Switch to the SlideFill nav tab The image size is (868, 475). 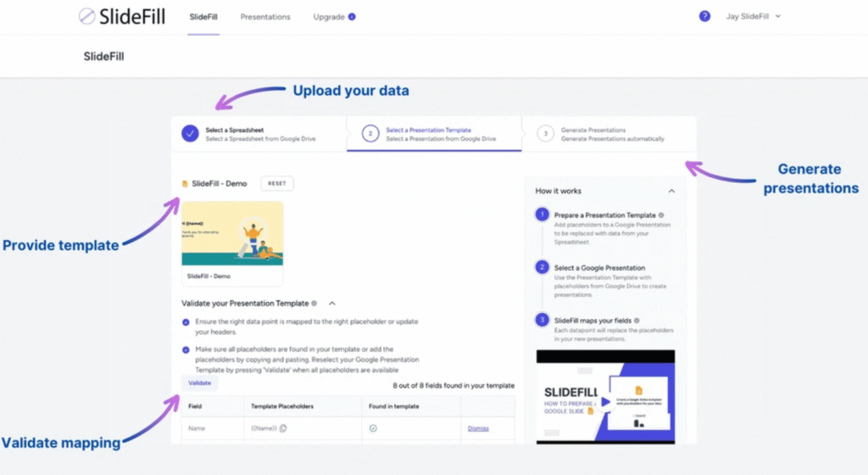click(x=203, y=17)
